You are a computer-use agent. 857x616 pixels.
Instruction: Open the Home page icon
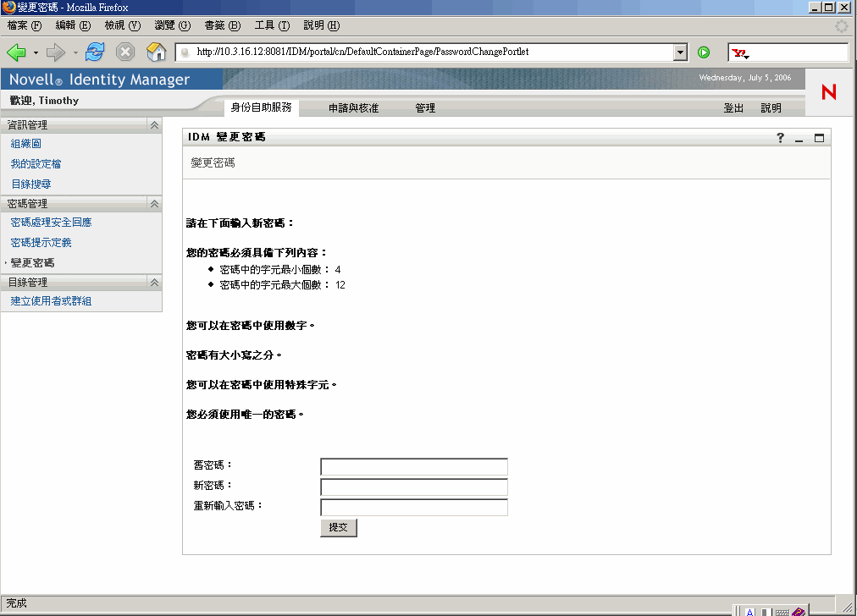coord(157,52)
